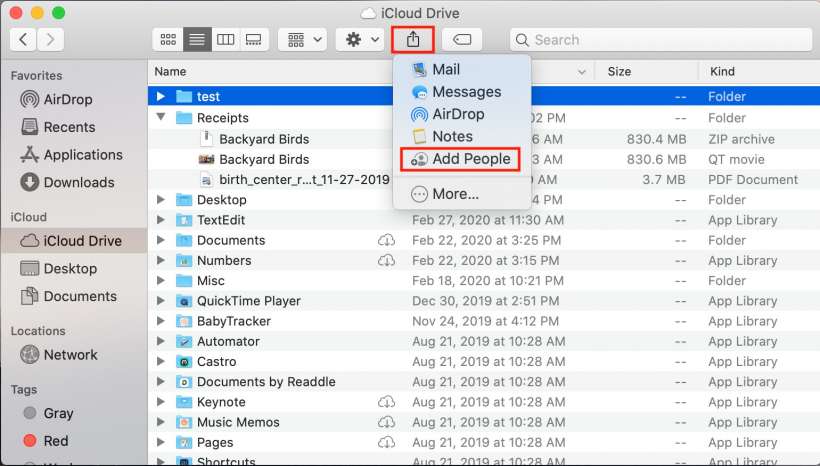Select the Gray tag in sidebar
This screenshot has width=820, height=466.
click(58, 413)
